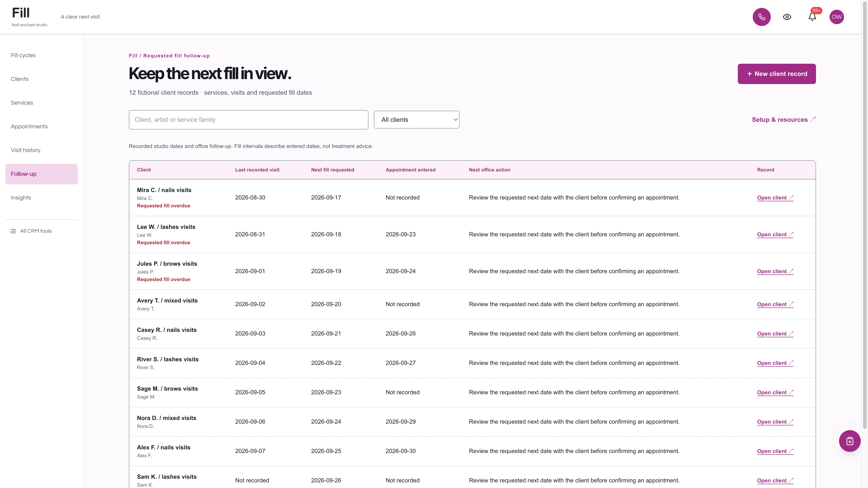The image size is (868, 488).
Task: Click the Fill studio logo
Action: click(x=21, y=13)
